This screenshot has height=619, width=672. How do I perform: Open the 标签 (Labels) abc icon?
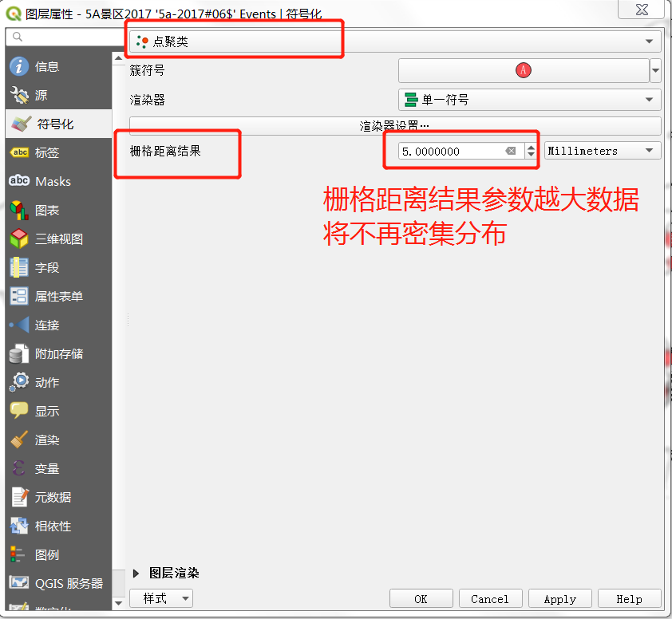[x=19, y=153]
